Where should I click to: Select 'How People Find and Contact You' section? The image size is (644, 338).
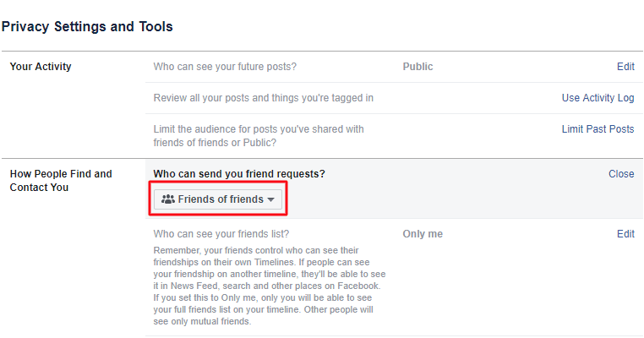(61, 180)
